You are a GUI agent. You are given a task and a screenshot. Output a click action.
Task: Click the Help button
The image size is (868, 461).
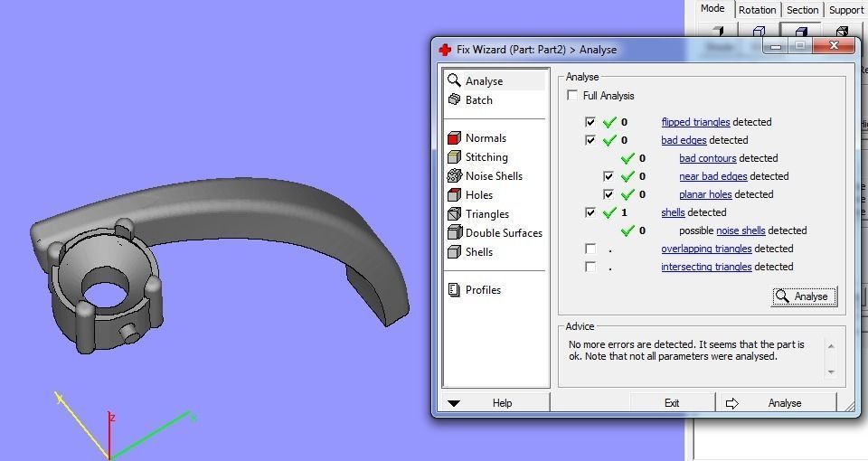(x=502, y=403)
